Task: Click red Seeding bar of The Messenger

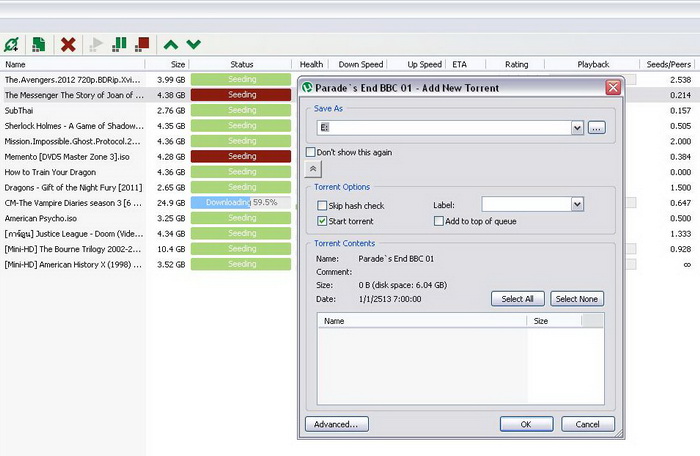Action: (241, 95)
